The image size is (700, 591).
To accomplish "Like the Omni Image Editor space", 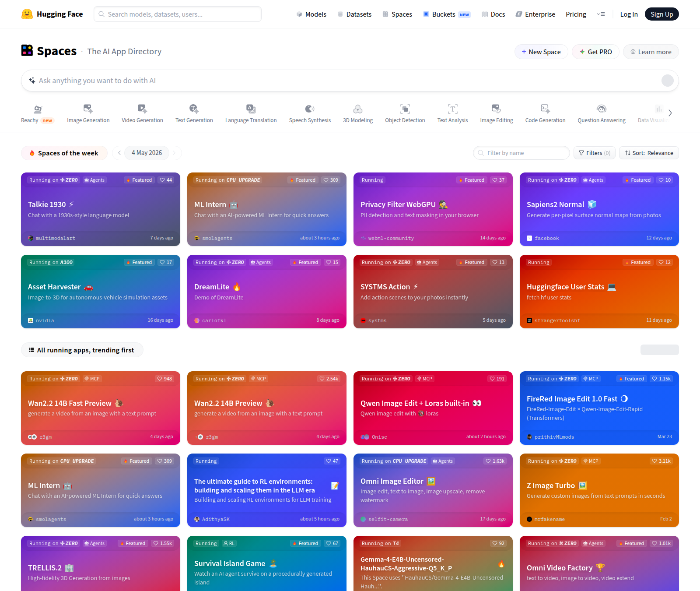I will pyautogui.click(x=495, y=461).
